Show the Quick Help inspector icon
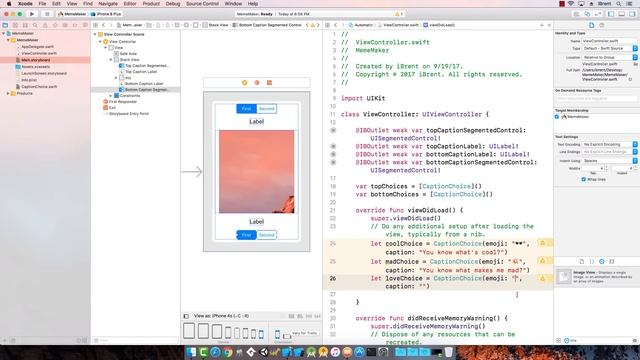Image resolution: width=640 pixels, height=360 pixels. click(x=602, y=25)
